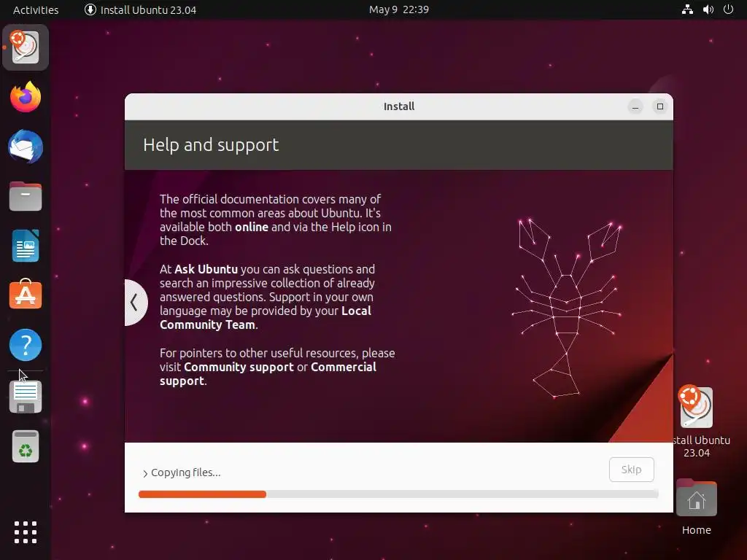Maximize the Install window
The height and width of the screenshot is (560, 747).
[659, 106]
